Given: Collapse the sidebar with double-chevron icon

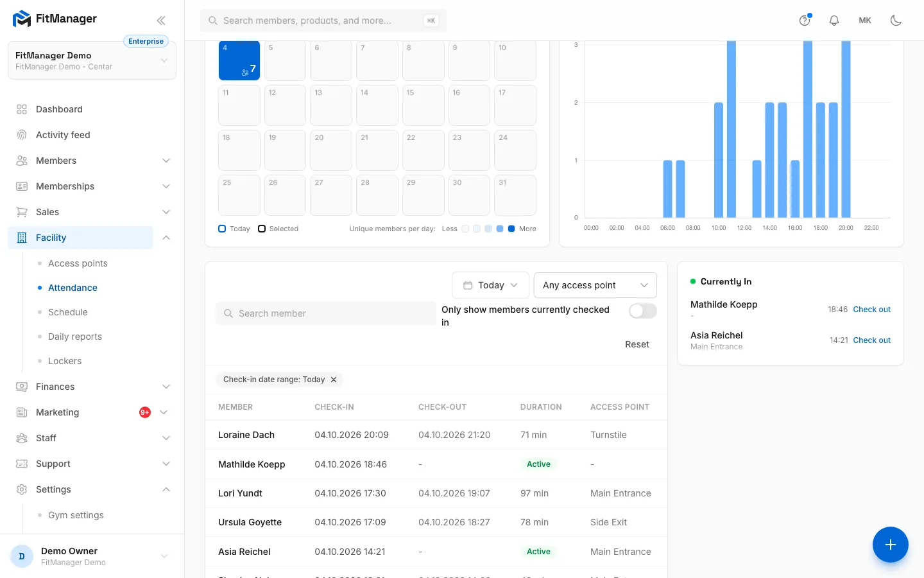Looking at the screenshot, I should [161, 21].
